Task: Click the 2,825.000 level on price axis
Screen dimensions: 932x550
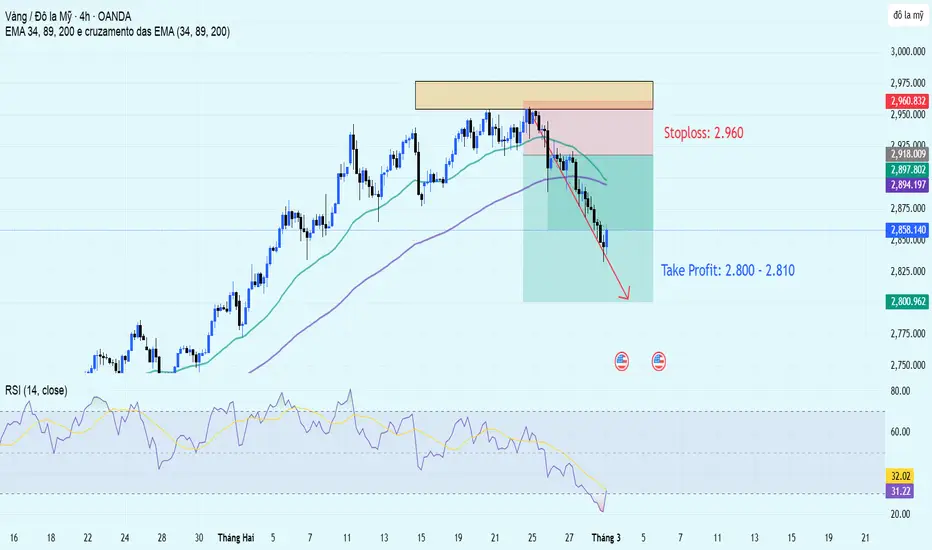Action: [x=908, y=271]
